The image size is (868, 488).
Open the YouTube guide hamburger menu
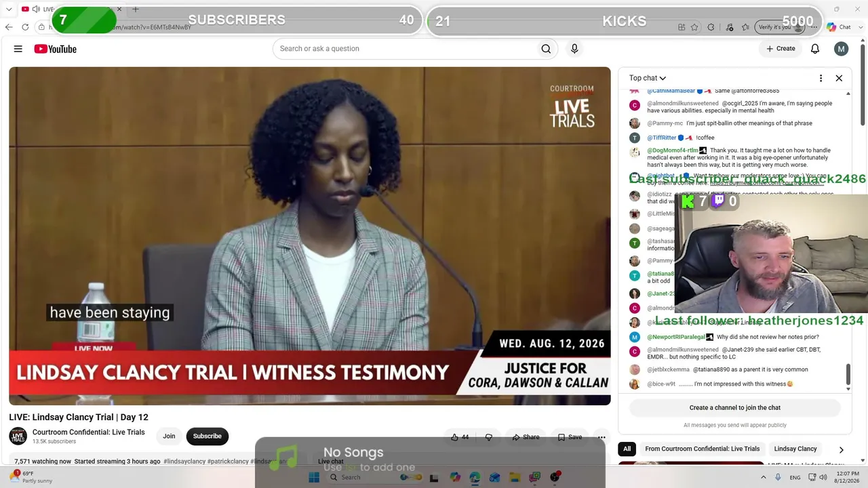(18, 49)
